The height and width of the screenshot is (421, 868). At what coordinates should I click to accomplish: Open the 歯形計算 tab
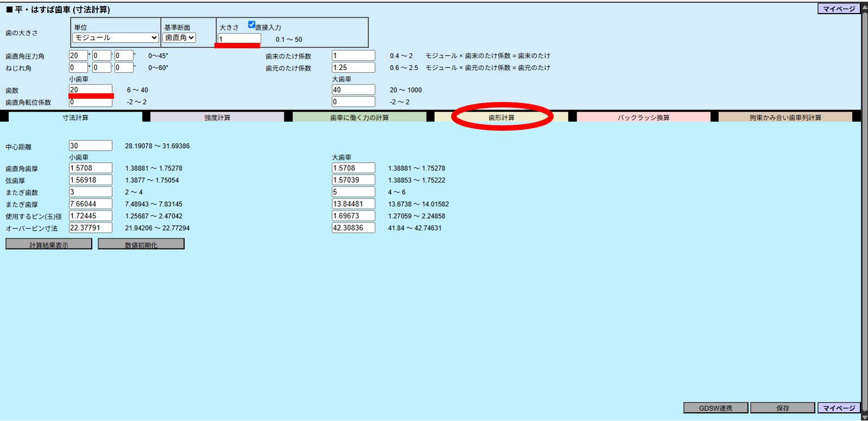tap(501, 117)
